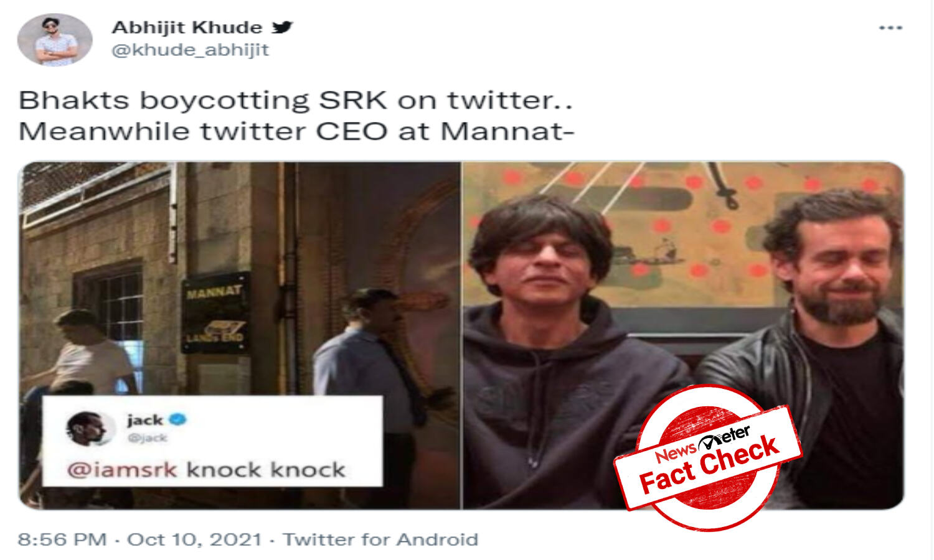
Task: Click the 'Meanwhile twitter CEO at Mannat' line
Action: coord(296,131)
